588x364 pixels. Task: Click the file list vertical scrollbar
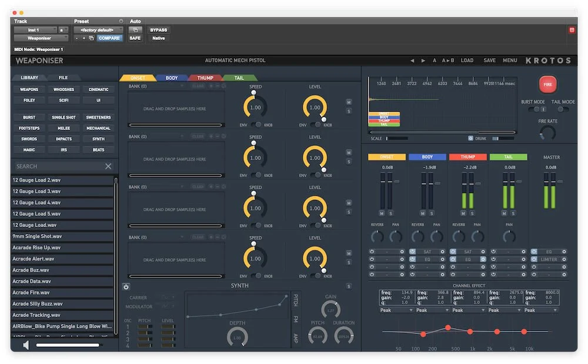(116, 257)
